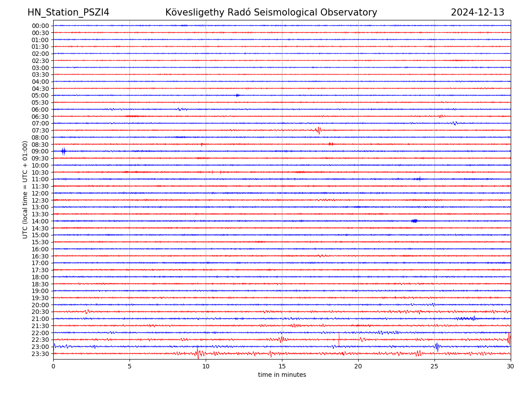Viewport: 532px width, 399px height.
Task: Click the large red burst on the 23:30 trace
Action: (198, 353)
